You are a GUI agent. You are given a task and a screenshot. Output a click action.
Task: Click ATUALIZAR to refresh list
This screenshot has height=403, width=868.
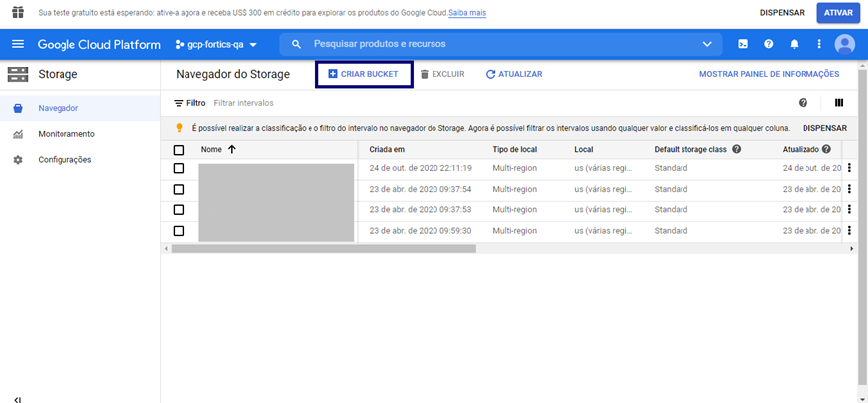click(x=514, y=74)
